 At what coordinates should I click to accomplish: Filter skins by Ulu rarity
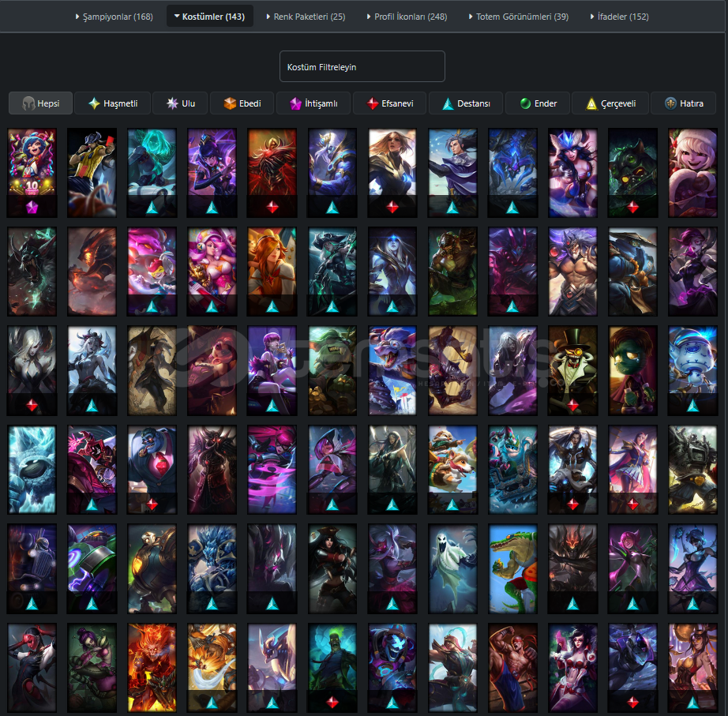click(180, 103)
